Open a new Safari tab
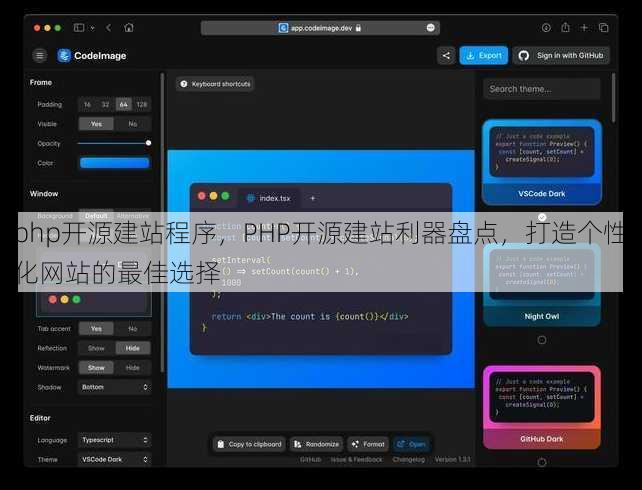This screenshot has height=490, width=642. click(584, 28)
